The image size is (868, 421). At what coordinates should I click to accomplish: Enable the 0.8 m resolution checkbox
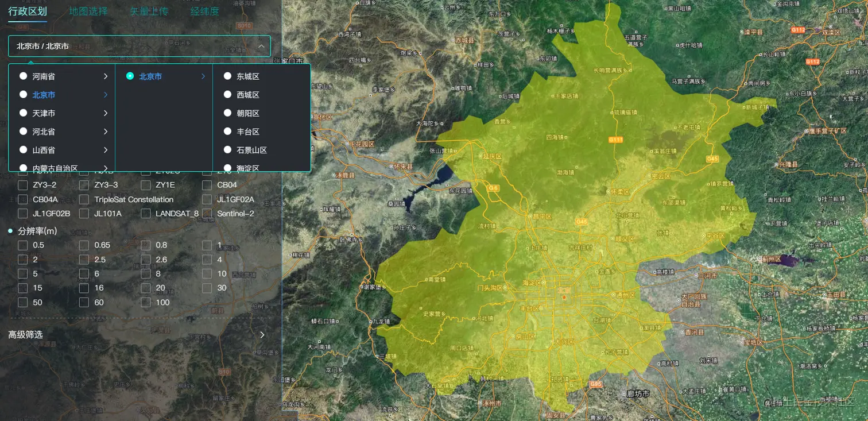tap(146, 245)
